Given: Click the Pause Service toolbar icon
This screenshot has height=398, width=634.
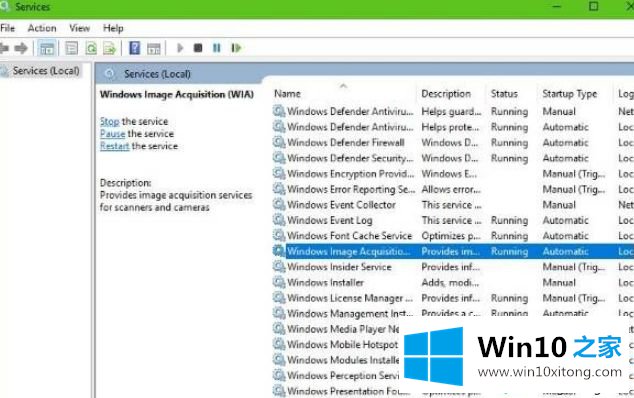Looking at the screenshot, I should (x=217, y=48).
